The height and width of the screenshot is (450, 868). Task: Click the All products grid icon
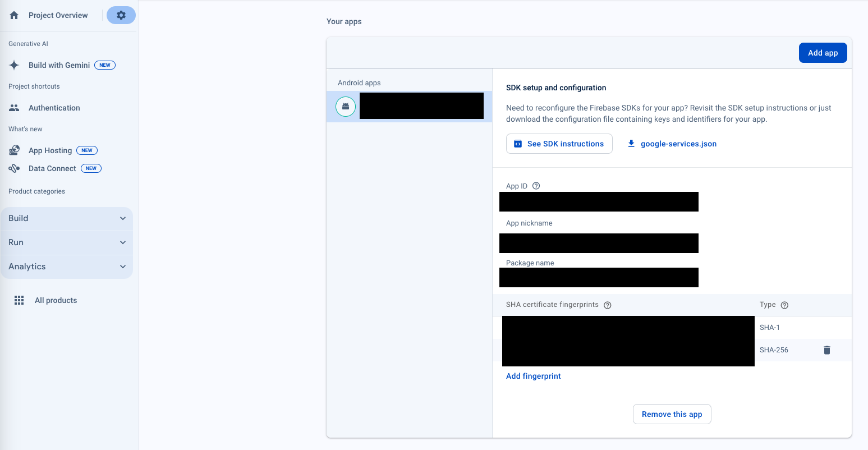tap(19, 300)
